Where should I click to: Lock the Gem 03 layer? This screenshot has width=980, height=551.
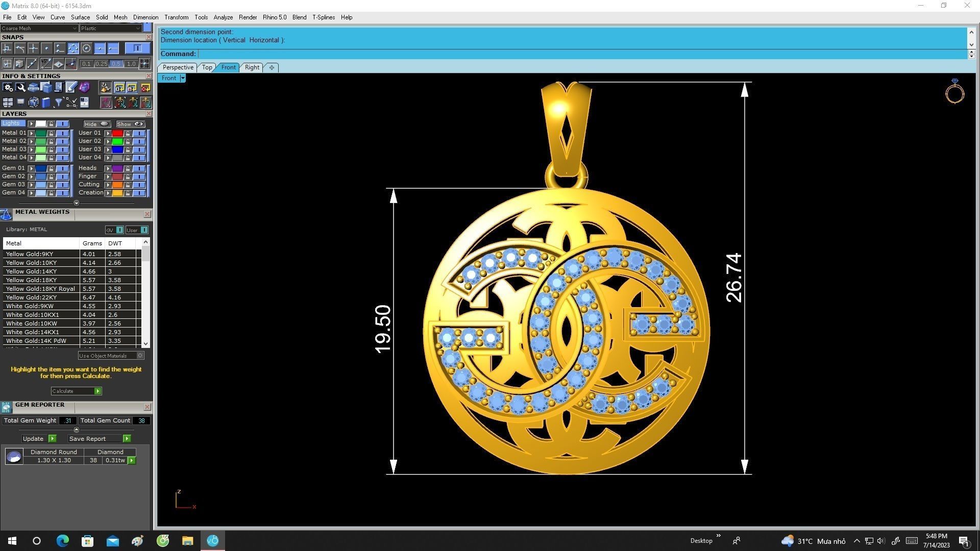pyautogui.click(x=51, y=185)
